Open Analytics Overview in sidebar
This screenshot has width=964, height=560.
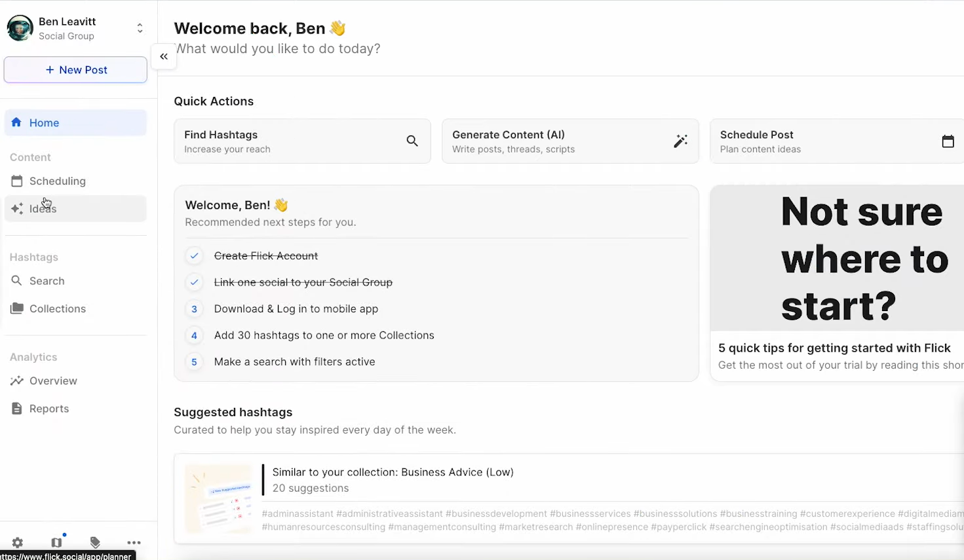[x=75, y=381]
